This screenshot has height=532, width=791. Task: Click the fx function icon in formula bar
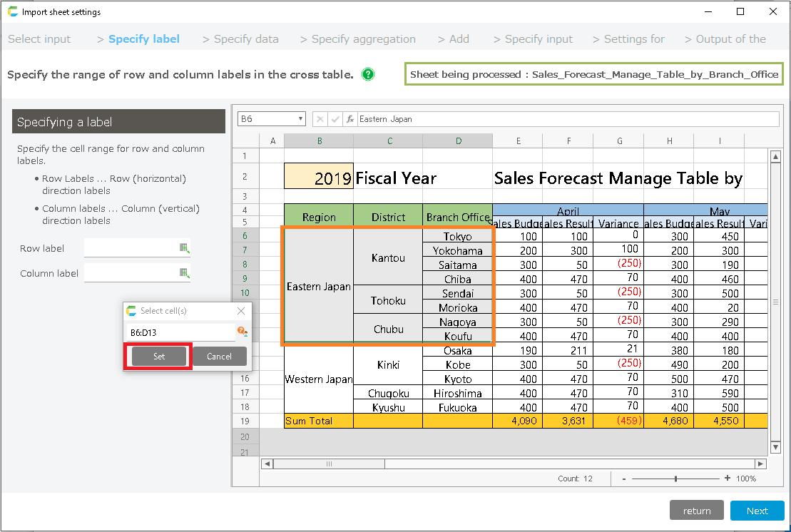[x=350, y=119]
